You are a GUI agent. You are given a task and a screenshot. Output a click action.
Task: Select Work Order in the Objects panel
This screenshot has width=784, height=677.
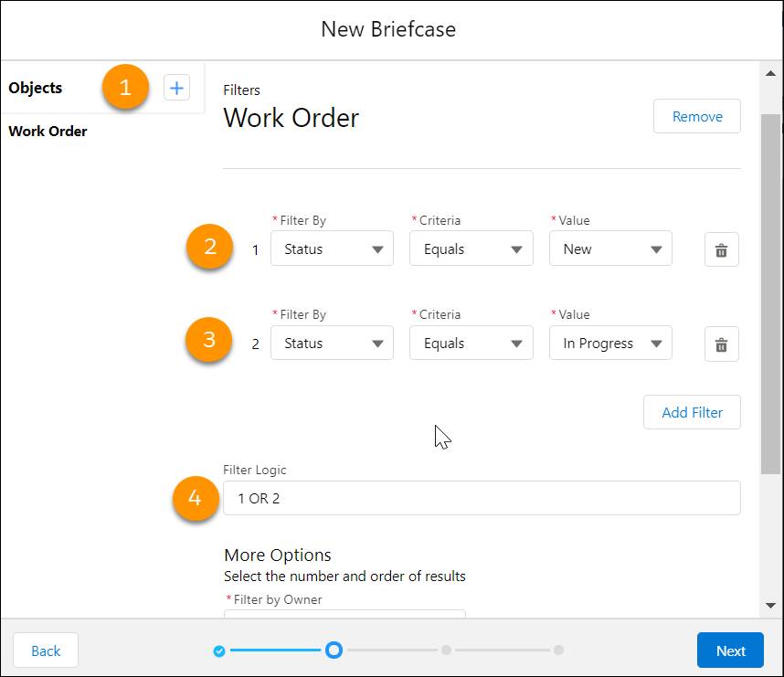pos(48,131)
